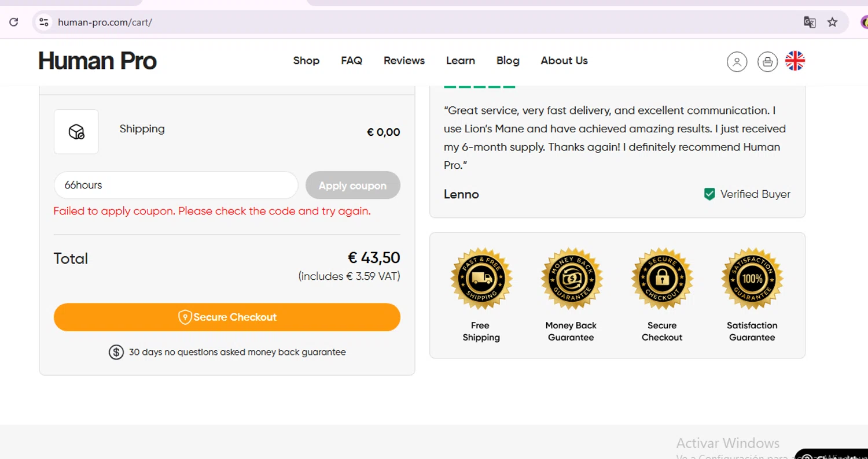
Task: Click into the coupon code field
Action: pos(176,186)
